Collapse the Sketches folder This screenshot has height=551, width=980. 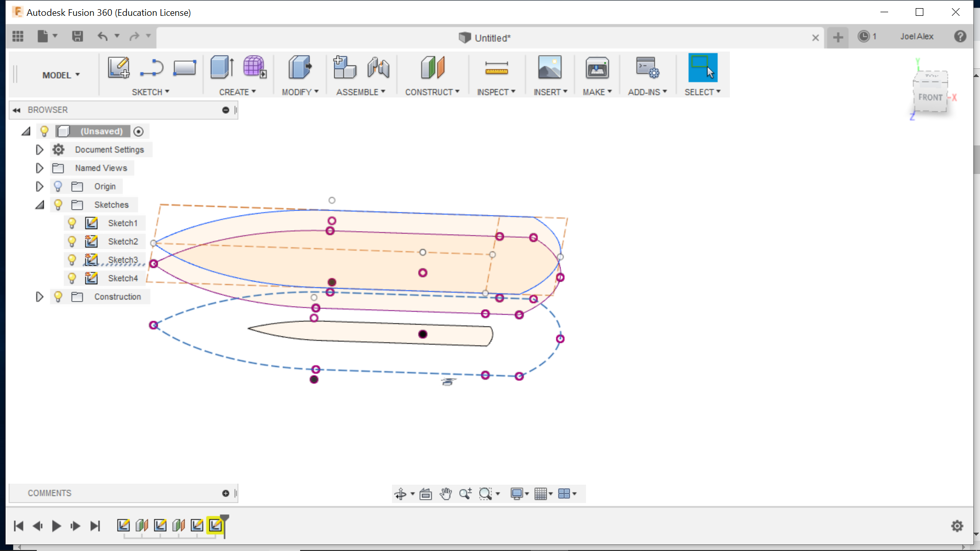point(39,205)
